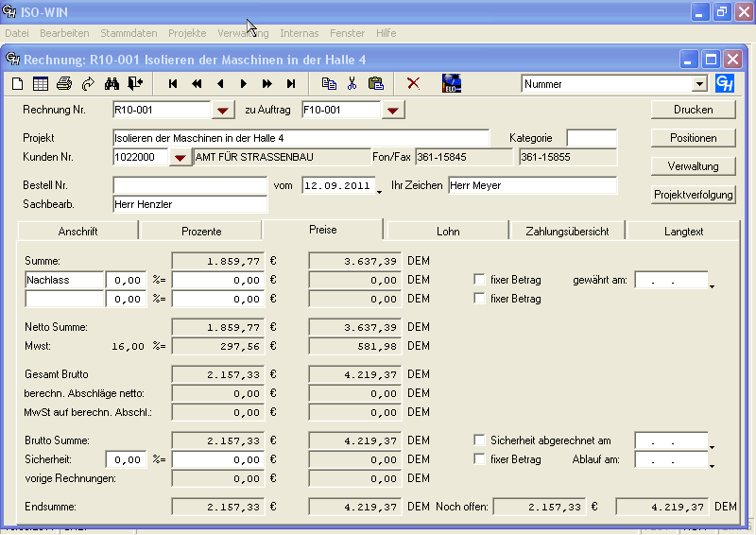Expand the Rechnung Nr. dropdown

pos(222,110)
